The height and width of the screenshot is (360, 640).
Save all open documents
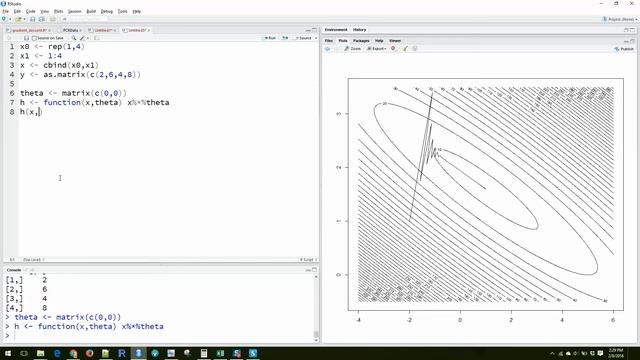pos(41,19)
